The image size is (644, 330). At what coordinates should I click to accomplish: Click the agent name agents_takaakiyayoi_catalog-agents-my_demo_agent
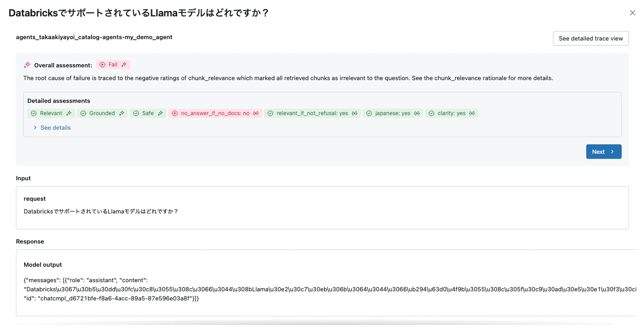coord(94,37)
